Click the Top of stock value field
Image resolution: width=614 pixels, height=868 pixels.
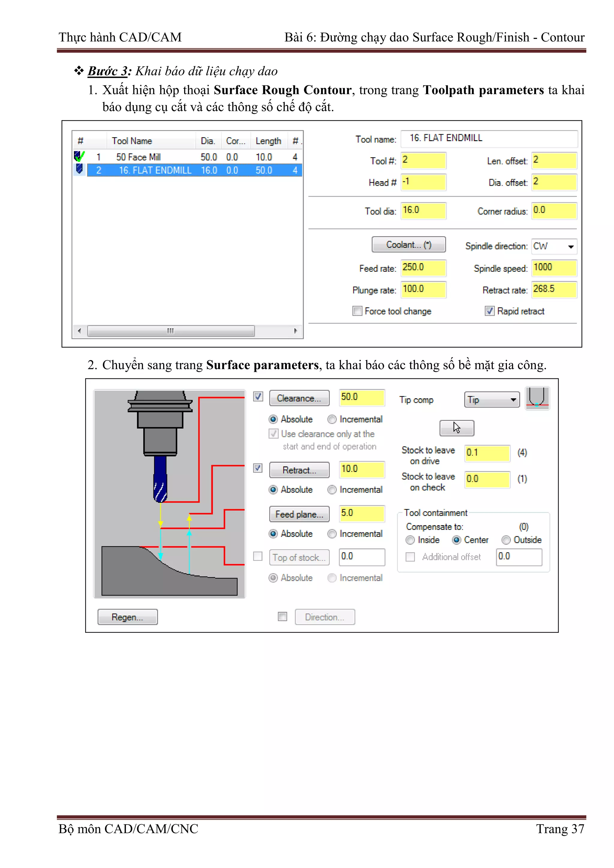[362, 557]
